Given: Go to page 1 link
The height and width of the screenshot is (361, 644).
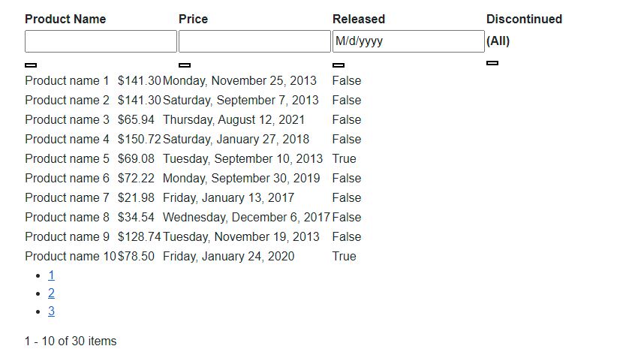Looking at the screenshot, I should pyautogui.click(x=51, y=275).
